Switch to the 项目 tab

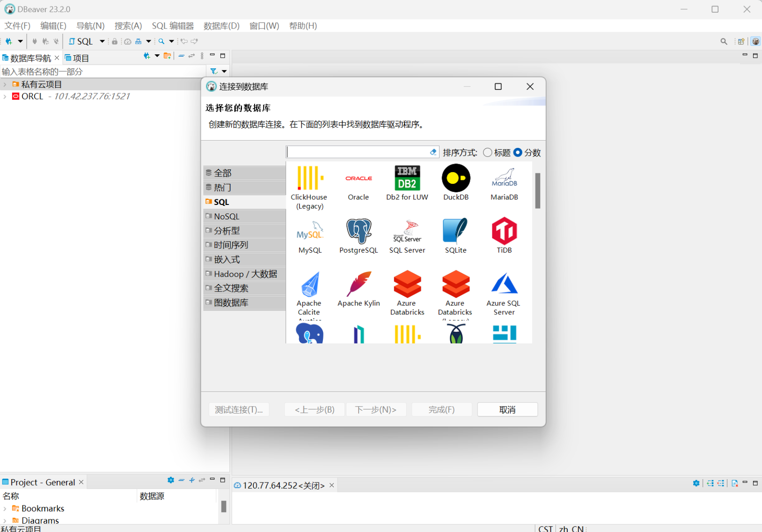tap(77, 58)
